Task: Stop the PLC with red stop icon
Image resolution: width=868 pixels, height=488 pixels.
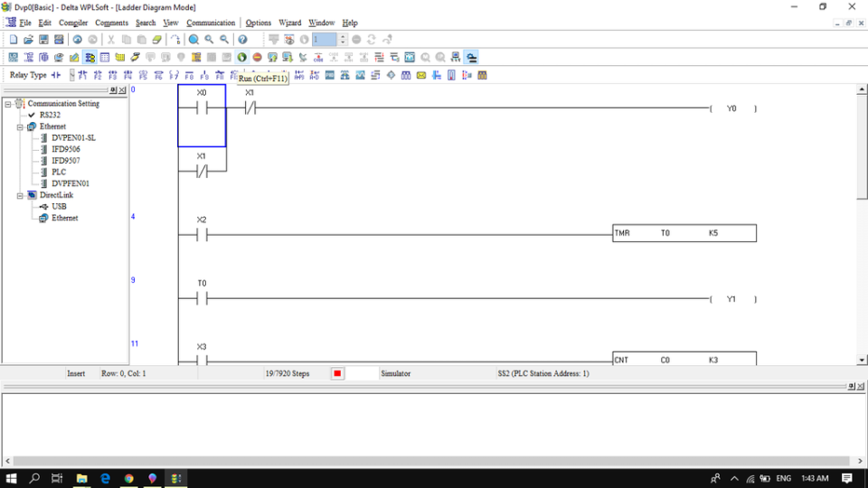Action: coord(258,57)
